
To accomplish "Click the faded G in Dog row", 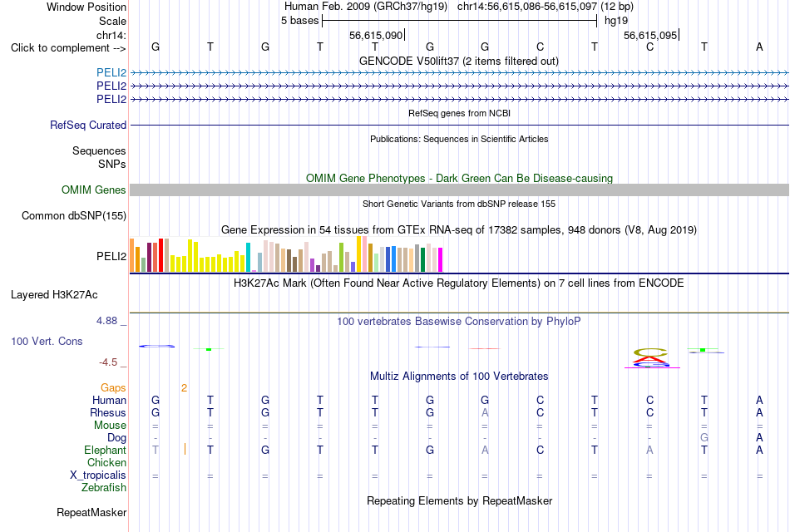I will click(x=704, y=438).
